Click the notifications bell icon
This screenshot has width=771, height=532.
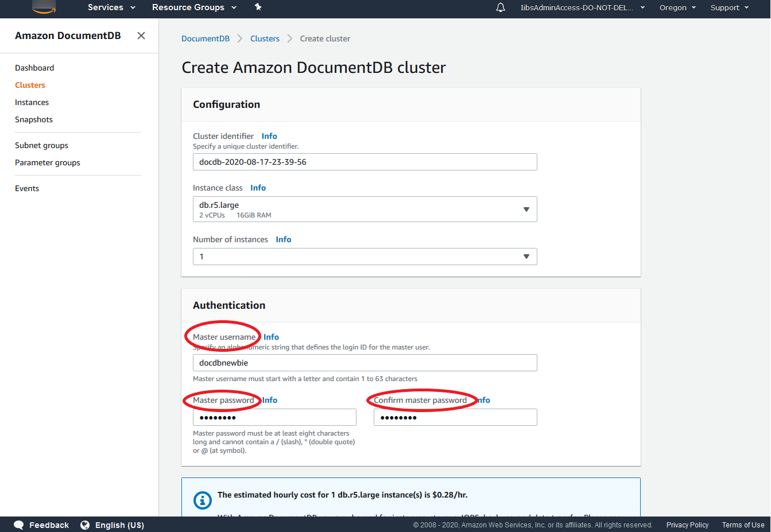(501, 7)
